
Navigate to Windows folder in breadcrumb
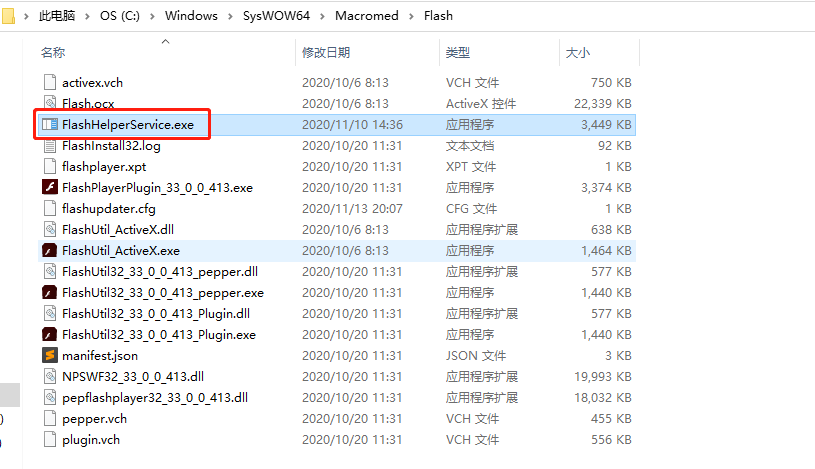point(191,16)
